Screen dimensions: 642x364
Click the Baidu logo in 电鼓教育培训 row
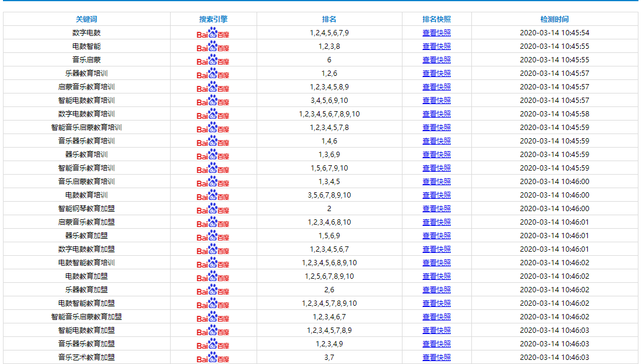(x=213, y=195)
